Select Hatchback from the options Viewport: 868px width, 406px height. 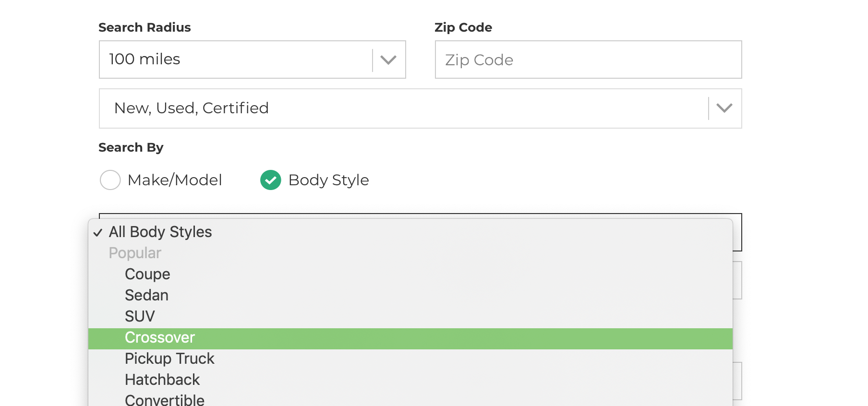(x=162, y=380)
